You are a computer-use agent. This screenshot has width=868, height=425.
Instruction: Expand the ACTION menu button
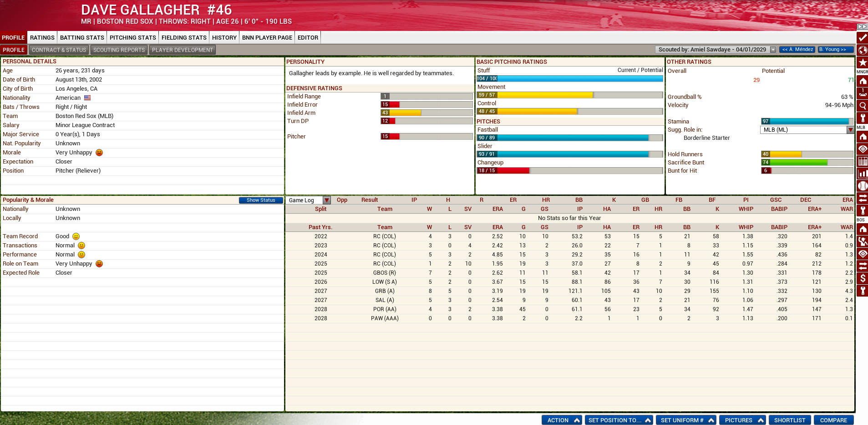tap(561, 420)
